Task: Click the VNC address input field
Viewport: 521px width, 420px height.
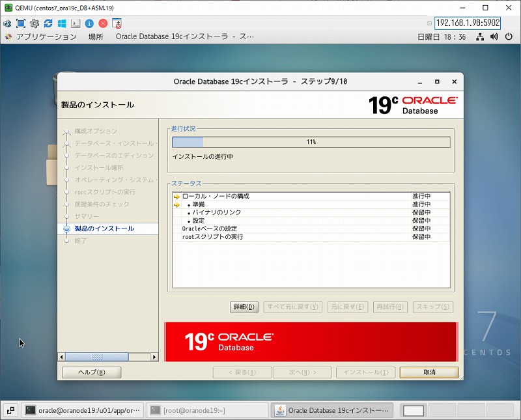Action: click(x=467, y=23)
